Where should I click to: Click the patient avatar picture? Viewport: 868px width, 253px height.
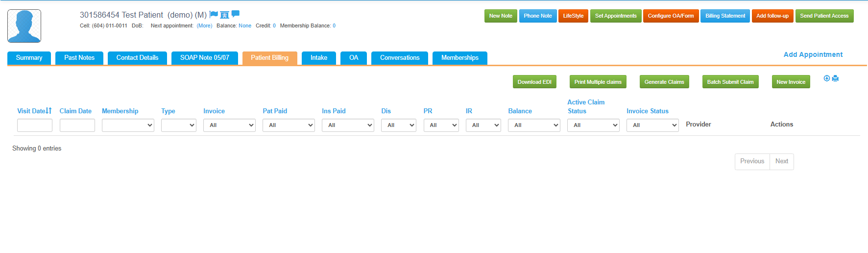[24, 26]
